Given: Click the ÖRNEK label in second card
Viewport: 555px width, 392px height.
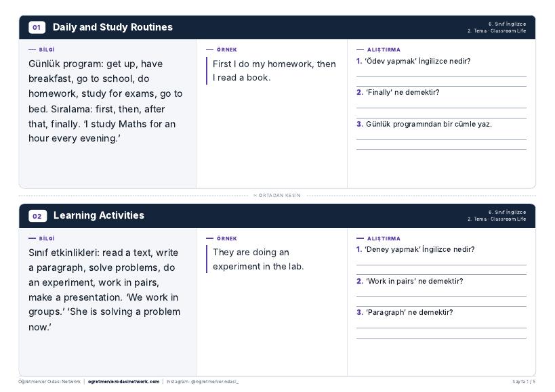Looking at the screenshot, I should (x=226, y=238).
